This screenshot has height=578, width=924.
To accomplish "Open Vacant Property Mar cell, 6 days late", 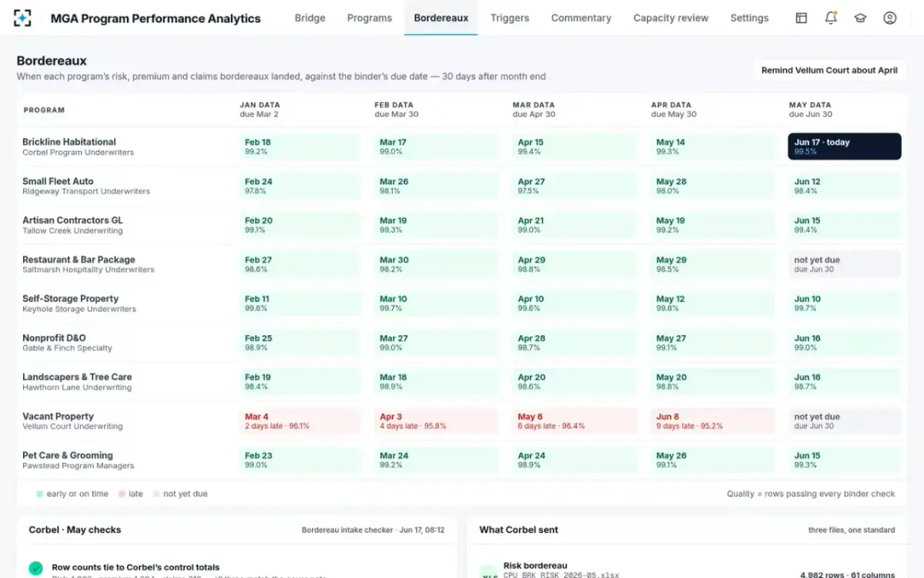I will coord(574,421).
